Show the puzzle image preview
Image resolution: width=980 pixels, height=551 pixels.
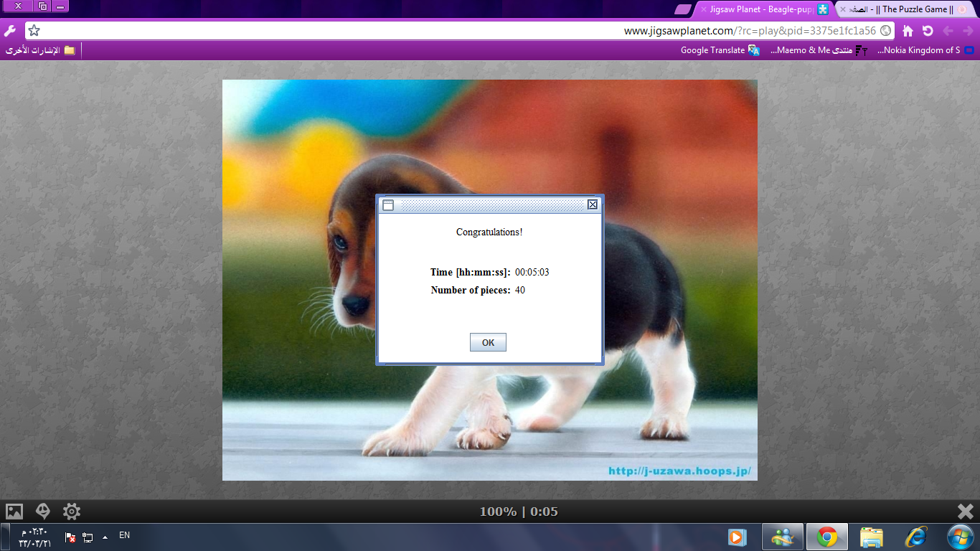tap(14, 512)
